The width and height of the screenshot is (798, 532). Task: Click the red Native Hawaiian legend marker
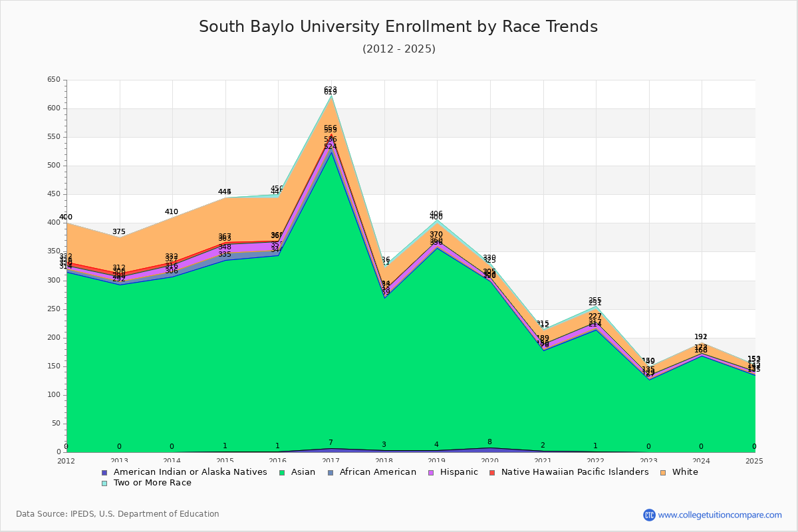tap(493, 473)
